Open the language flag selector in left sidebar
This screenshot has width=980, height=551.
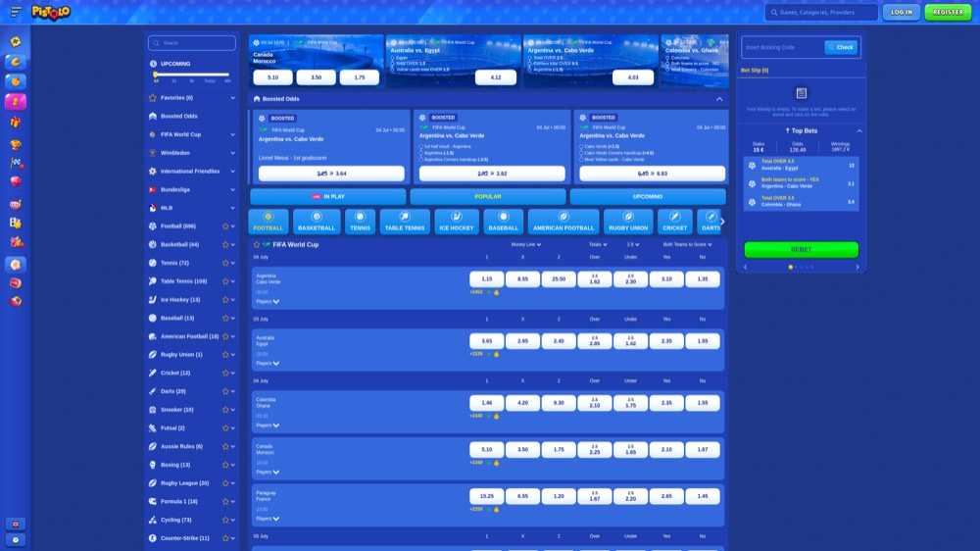tap(16, 525)
